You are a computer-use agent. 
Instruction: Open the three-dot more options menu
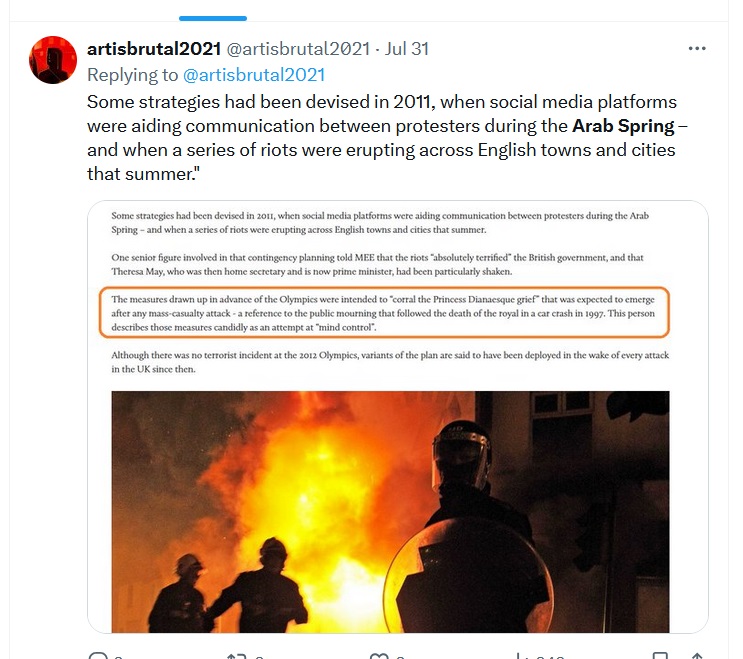(x=697, y=48)
